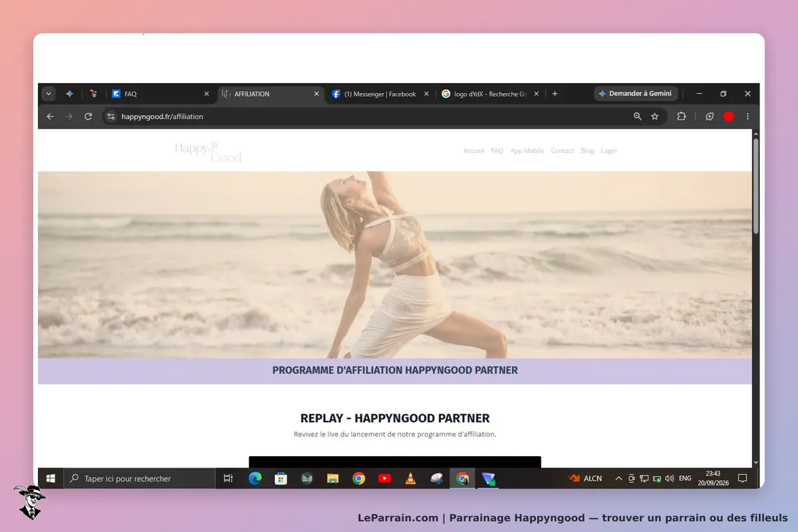Click the yoga beach hero image
Screen dimensions: 798x532
[395, 265]
